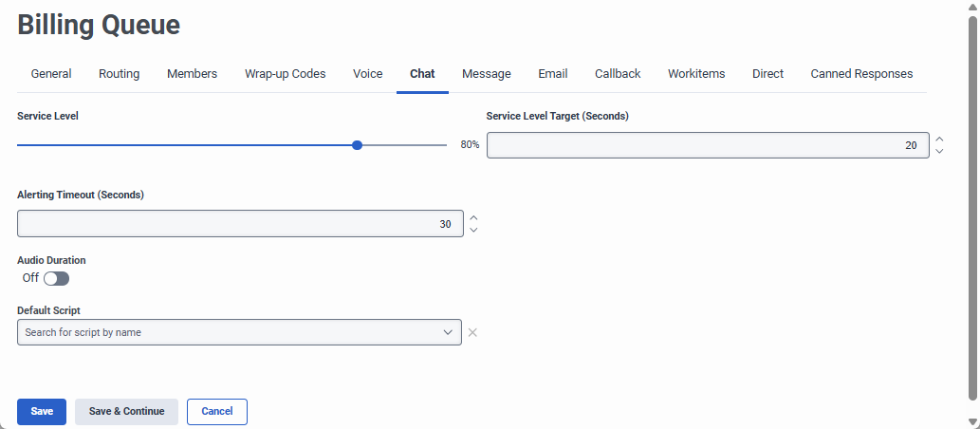This screenshot has width=980, height=429.
Task: Open the Routing tab
Action: (x=120, y=74)
